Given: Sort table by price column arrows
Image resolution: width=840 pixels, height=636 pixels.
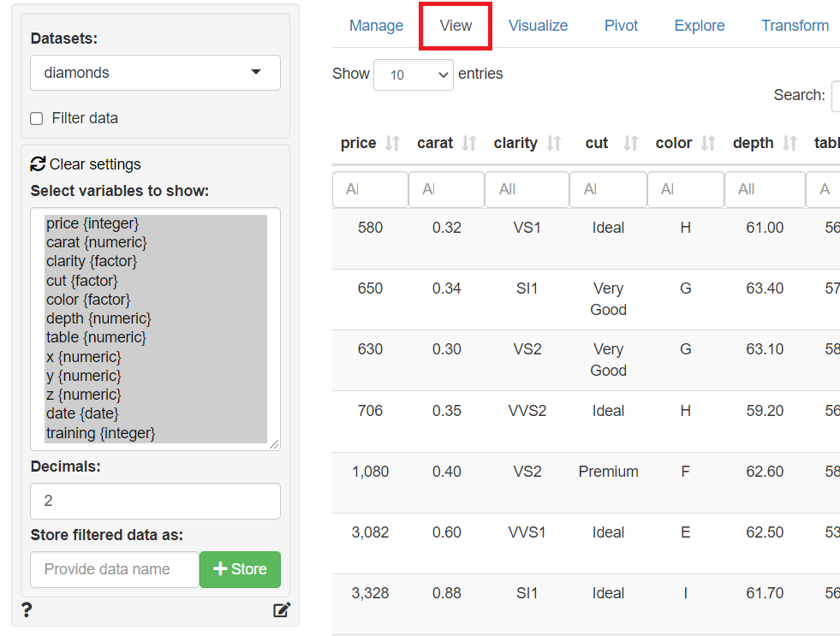Looking at the screenshot, I should click(x=392, y=143).
